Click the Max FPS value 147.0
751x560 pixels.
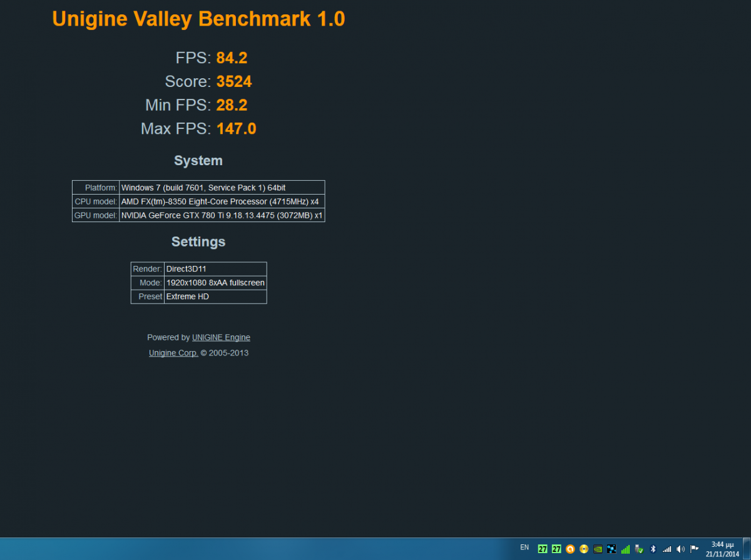coord(237,129)
